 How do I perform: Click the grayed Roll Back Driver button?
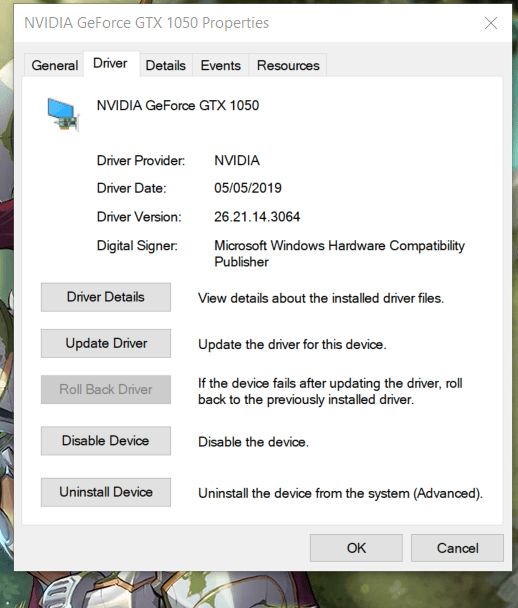pos(106,389)
